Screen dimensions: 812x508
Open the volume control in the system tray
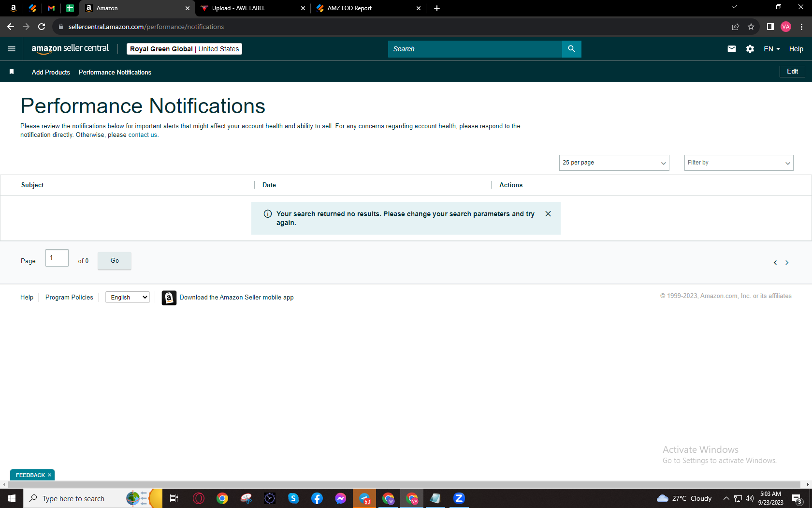pos(750,498)
